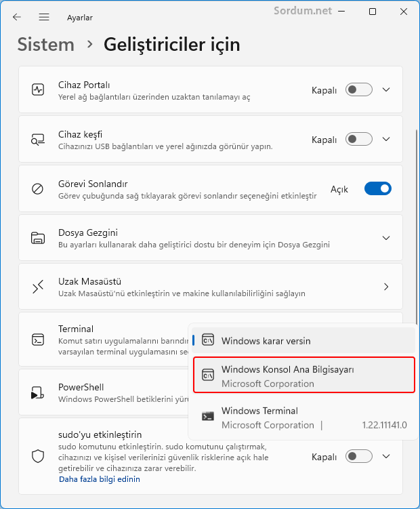This screenshot has height=509, width=420.
Task: Click the Windows Terminal app icon
Action: click(208, 416)
